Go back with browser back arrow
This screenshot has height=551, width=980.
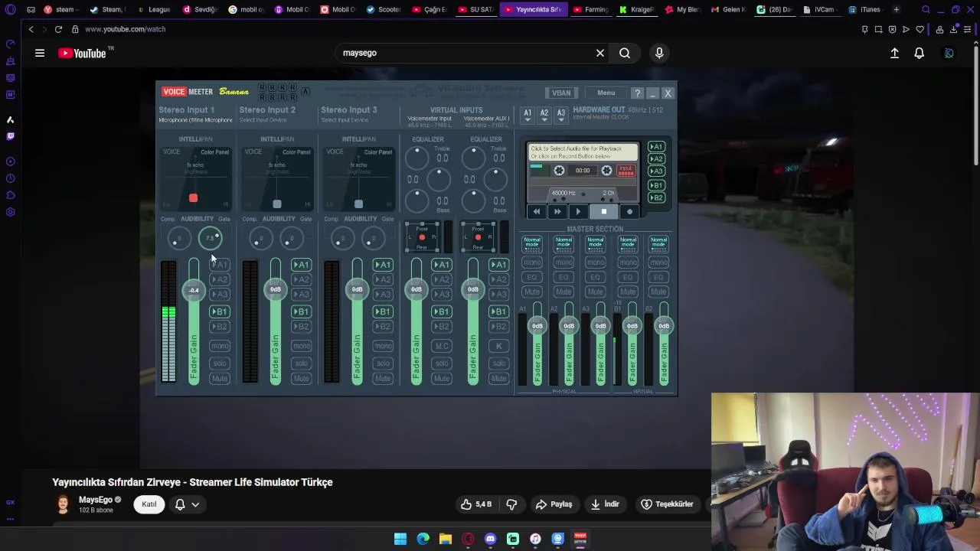[x=31, y=29]
